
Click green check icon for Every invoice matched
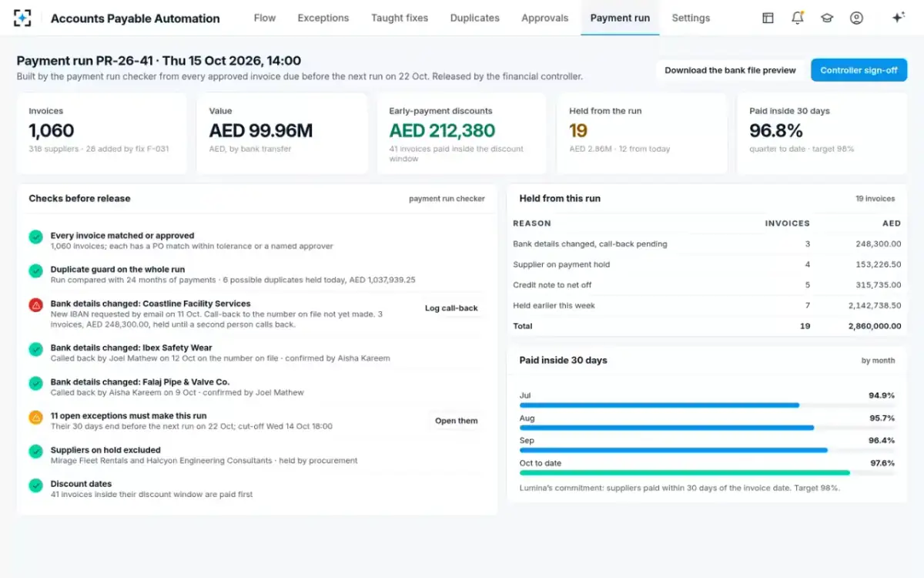point(35,237)
